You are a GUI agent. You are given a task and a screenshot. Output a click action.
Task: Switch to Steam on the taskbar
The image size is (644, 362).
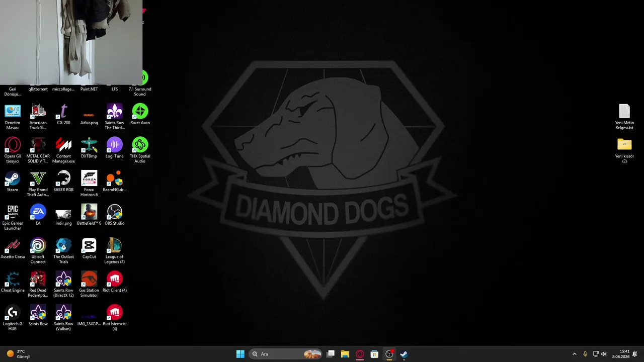[x=404, y=354]
